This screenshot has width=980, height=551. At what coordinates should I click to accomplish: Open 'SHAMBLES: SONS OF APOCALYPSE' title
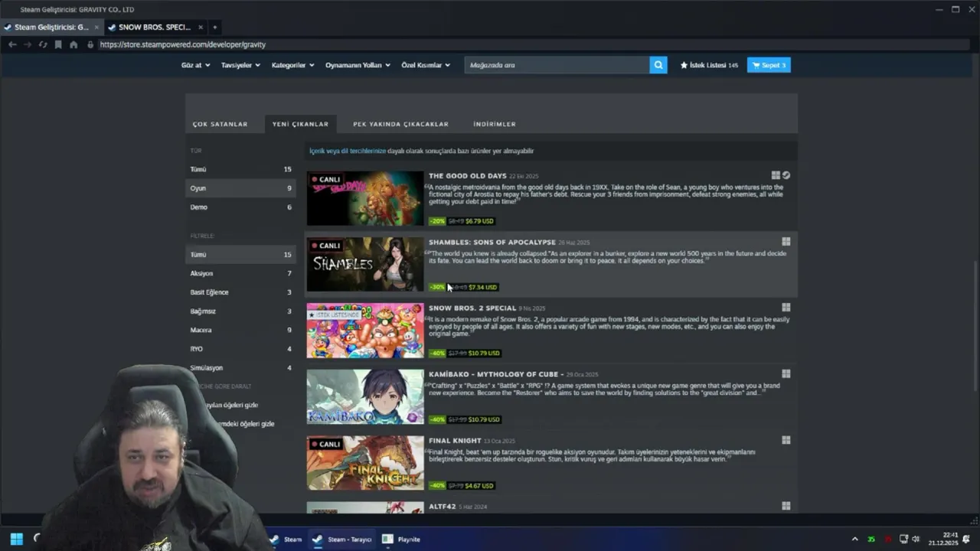(x=492, y=242)
